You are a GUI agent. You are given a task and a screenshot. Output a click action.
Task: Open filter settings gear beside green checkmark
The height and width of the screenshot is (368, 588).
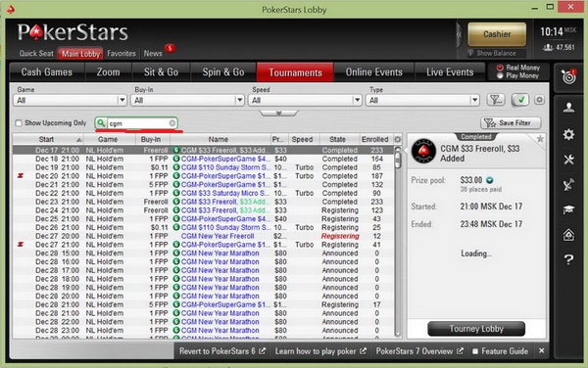tap(539, 100)
